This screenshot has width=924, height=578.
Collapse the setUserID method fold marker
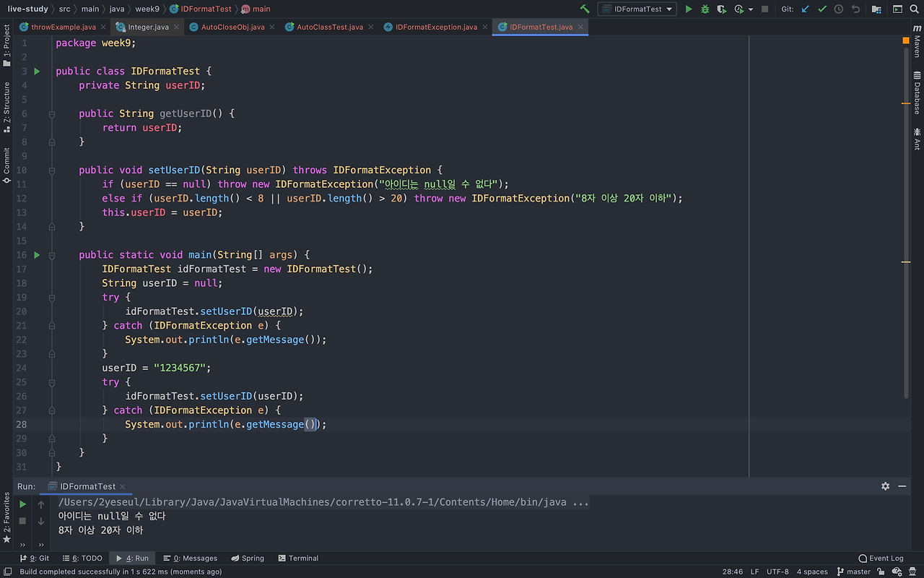tap(52, 170)
